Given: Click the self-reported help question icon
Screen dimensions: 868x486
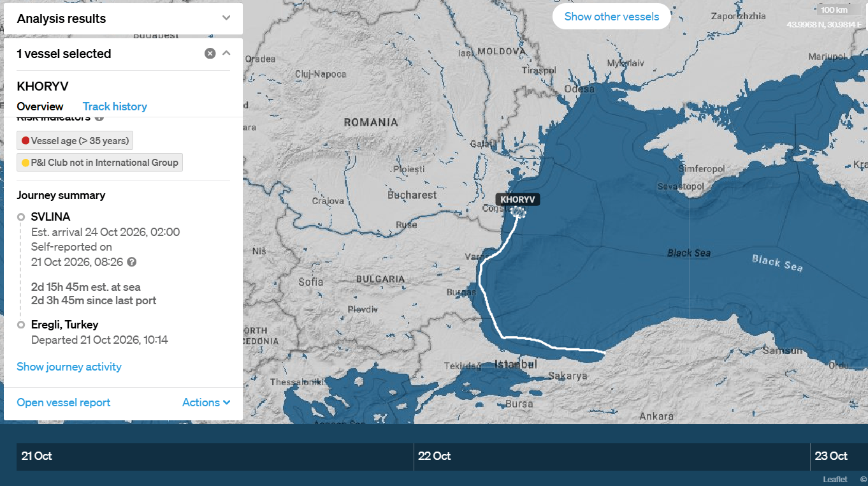Looking at the screenshot, I should click(132, 262).
